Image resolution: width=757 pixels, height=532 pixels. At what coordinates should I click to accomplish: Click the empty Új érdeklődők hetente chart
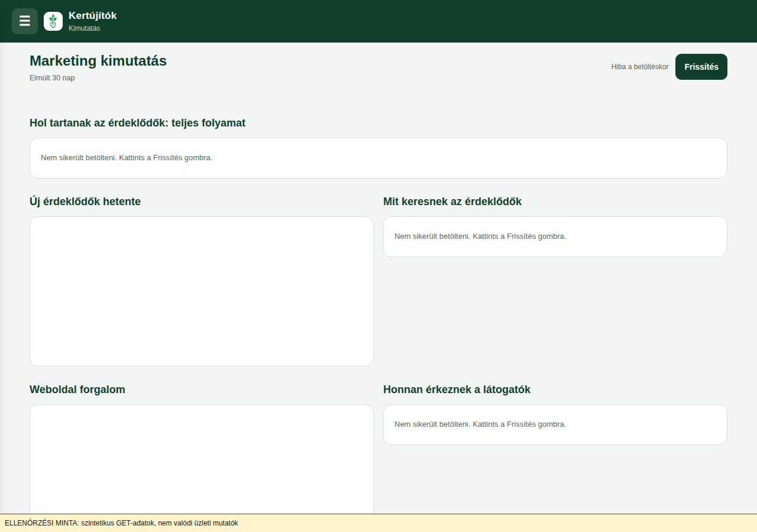[202, 291]
